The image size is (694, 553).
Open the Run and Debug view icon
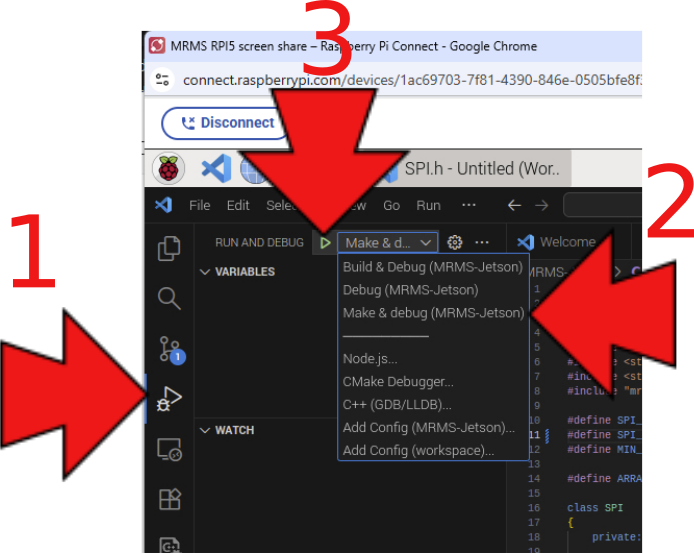[169, 399]
